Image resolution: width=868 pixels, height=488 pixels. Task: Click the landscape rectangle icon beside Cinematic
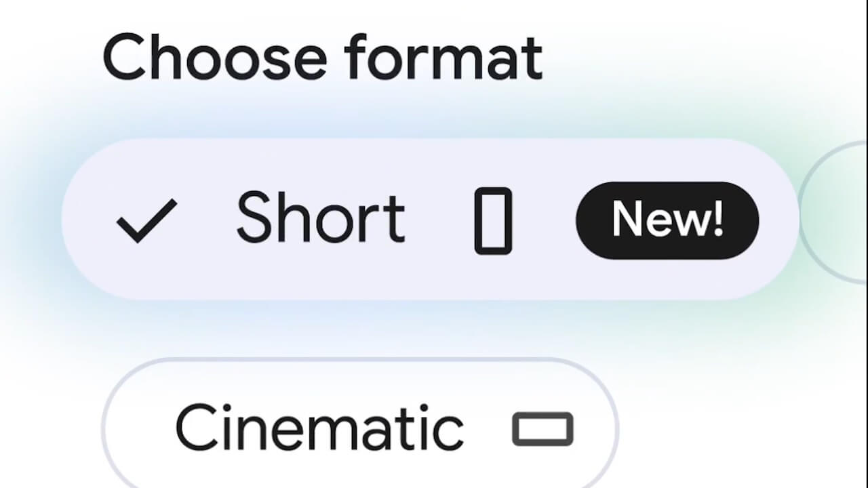coord(542,429)
